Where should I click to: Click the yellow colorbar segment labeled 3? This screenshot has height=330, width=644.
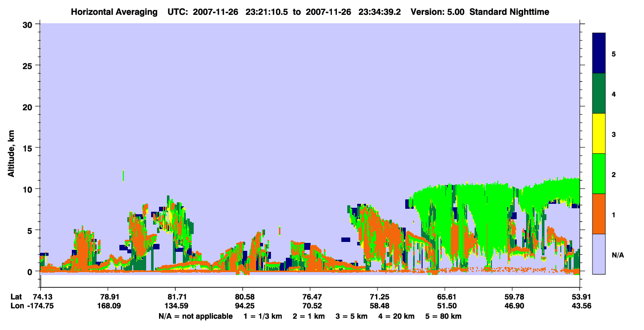[x=599, y=134]
